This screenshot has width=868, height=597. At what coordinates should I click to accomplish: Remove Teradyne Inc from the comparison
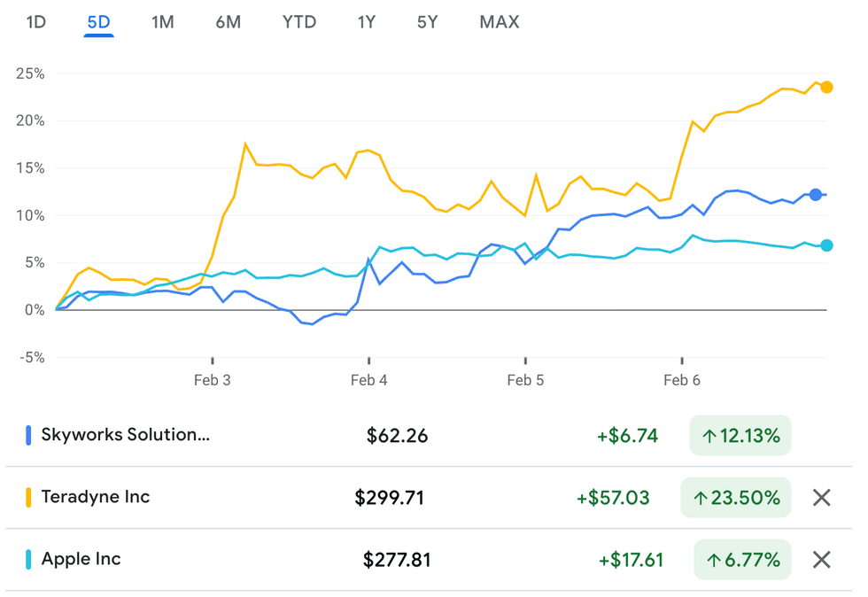pyautogui.click(x=821, y=497)
